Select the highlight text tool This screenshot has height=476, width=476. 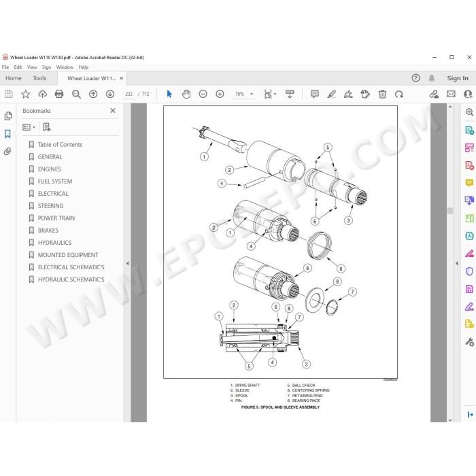(x=332, y=94)
